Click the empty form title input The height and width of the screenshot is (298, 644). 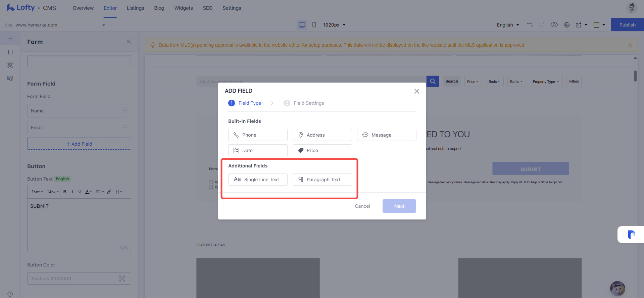tap(79, 61)
